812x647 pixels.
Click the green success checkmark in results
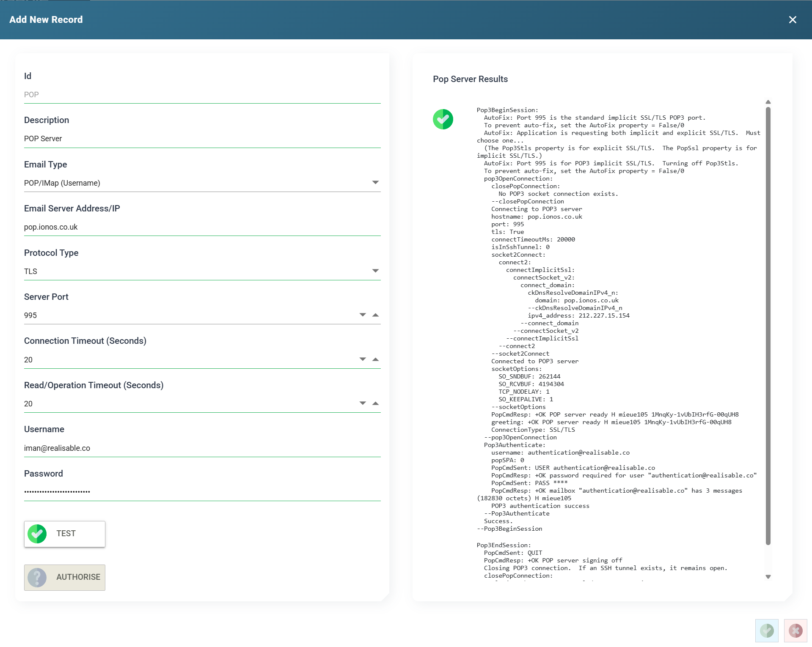pos(443,119)
